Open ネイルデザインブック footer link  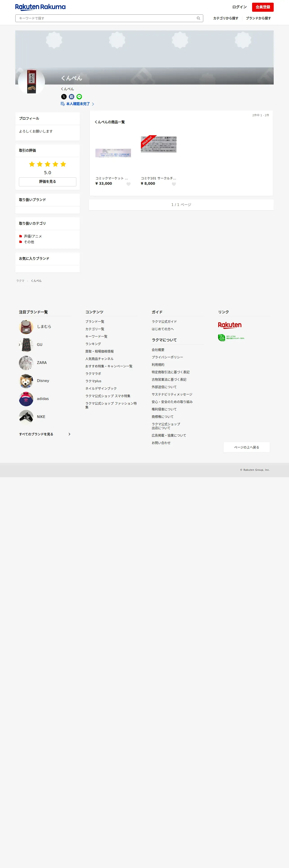click(101, 388)
